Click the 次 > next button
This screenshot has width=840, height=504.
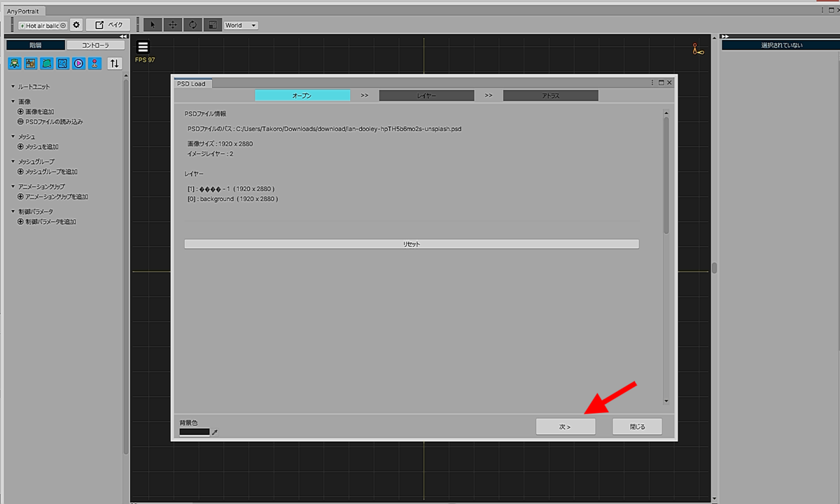(x=566, y=426)
